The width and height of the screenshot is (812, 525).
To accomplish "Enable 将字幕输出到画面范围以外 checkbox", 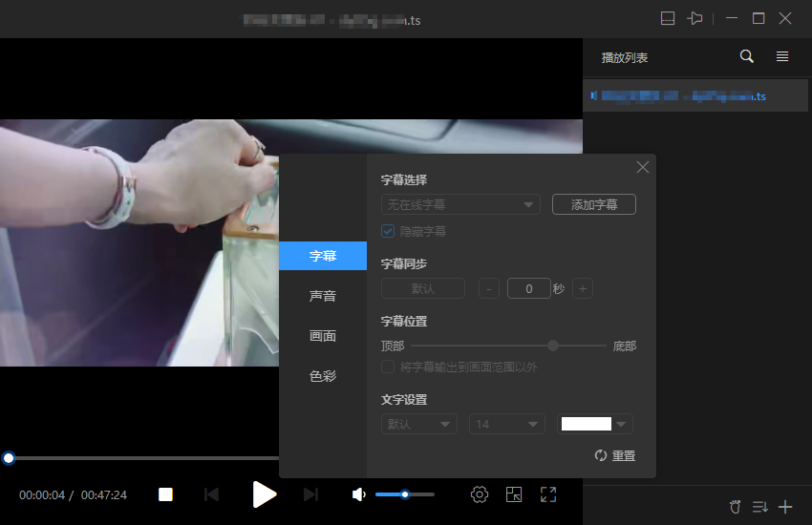I will [x=387, y=367].
